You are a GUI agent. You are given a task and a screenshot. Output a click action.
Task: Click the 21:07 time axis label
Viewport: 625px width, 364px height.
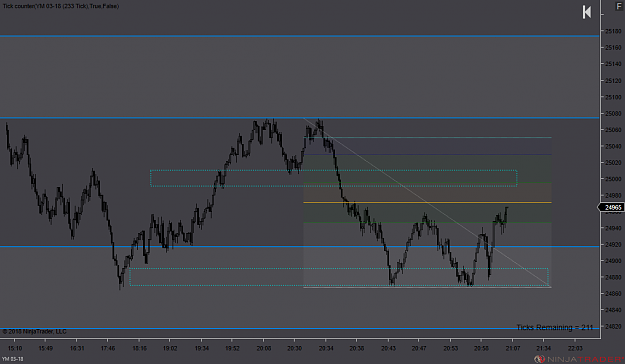point(513,348)
